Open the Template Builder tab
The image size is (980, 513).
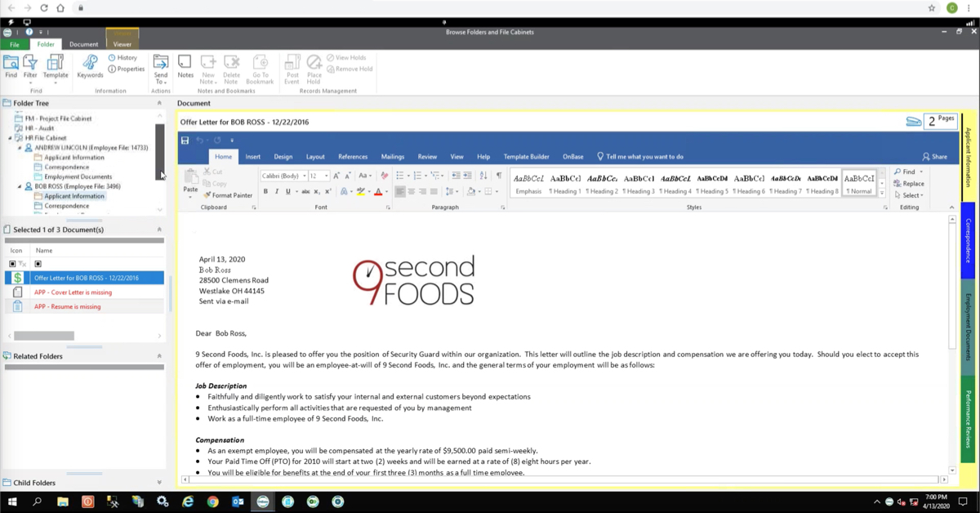point(528,156)
